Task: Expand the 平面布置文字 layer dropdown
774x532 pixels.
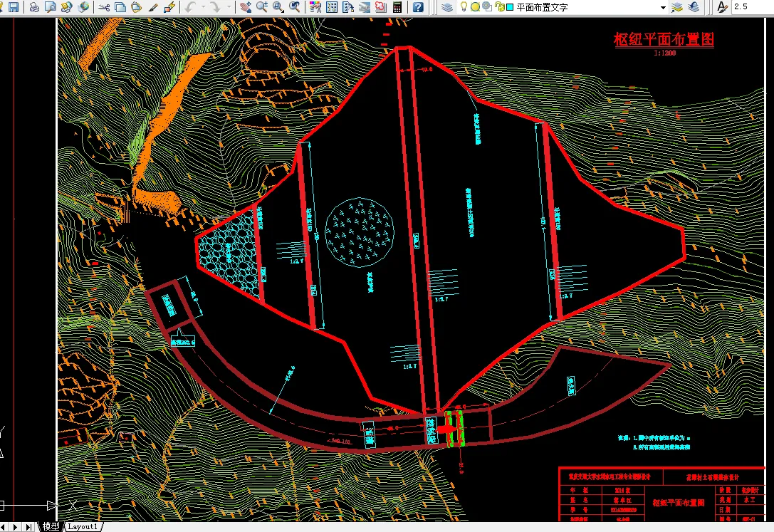Action: pyautogui.click(x=663, y=7)
